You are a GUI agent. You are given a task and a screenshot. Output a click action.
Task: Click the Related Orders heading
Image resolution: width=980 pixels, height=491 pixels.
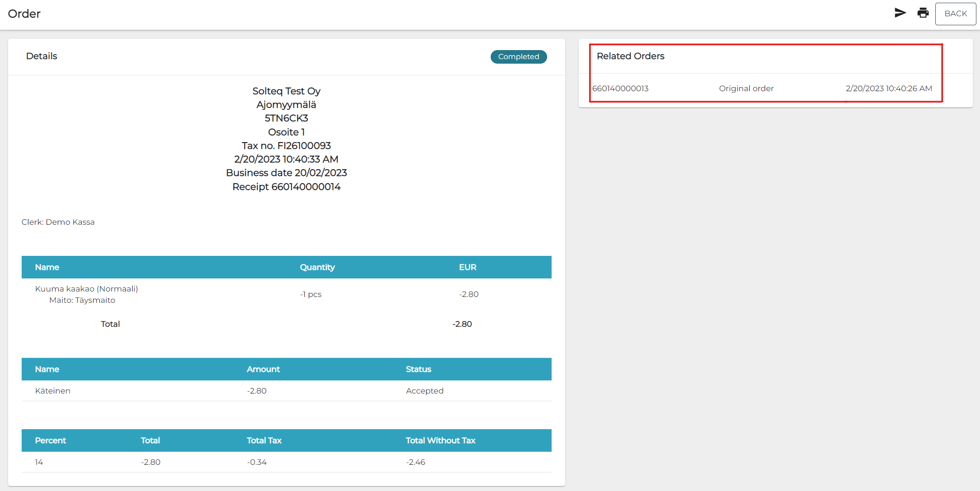tap(630, 56)
